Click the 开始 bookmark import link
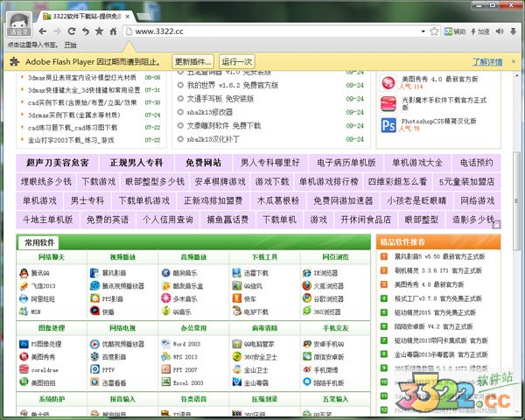Viewport: 525px width, 420px height. (x=70, y=45)
